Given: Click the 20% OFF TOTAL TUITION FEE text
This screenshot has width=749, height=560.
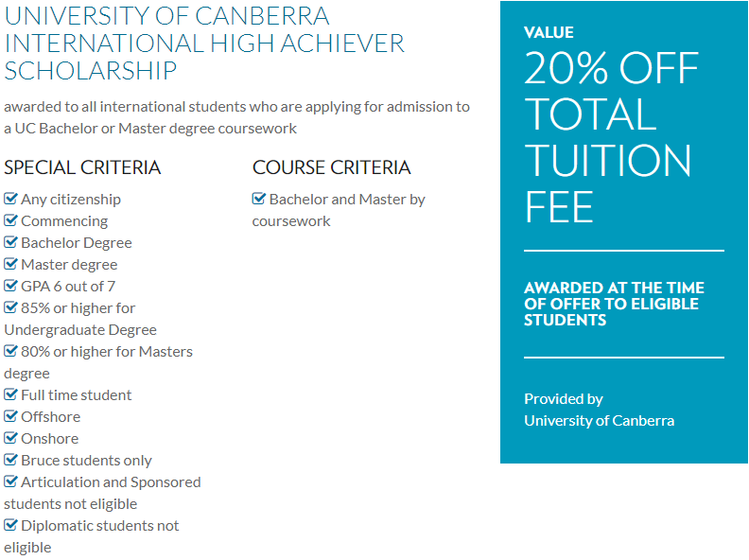Looking at the screenshot, I should coord(612,137).
